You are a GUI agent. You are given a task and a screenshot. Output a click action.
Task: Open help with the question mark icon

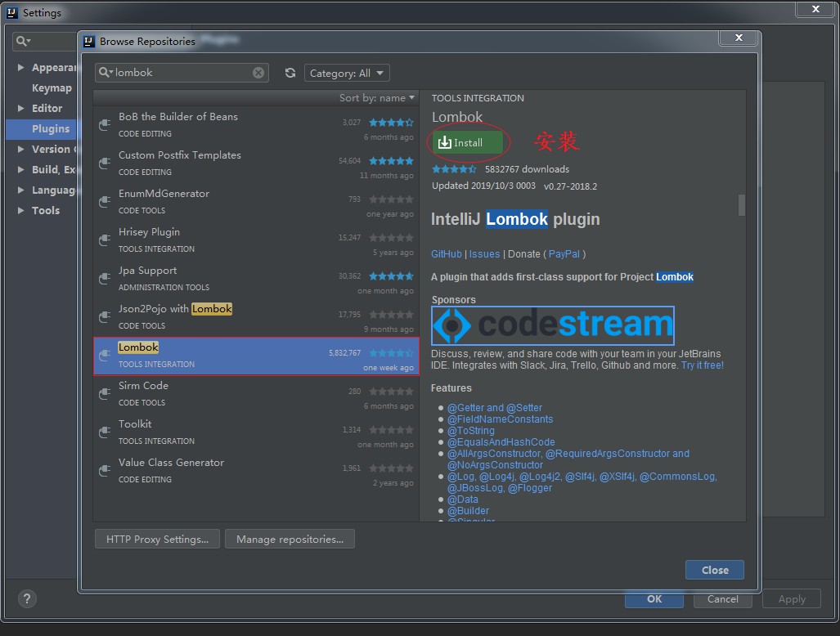point(27,598)
